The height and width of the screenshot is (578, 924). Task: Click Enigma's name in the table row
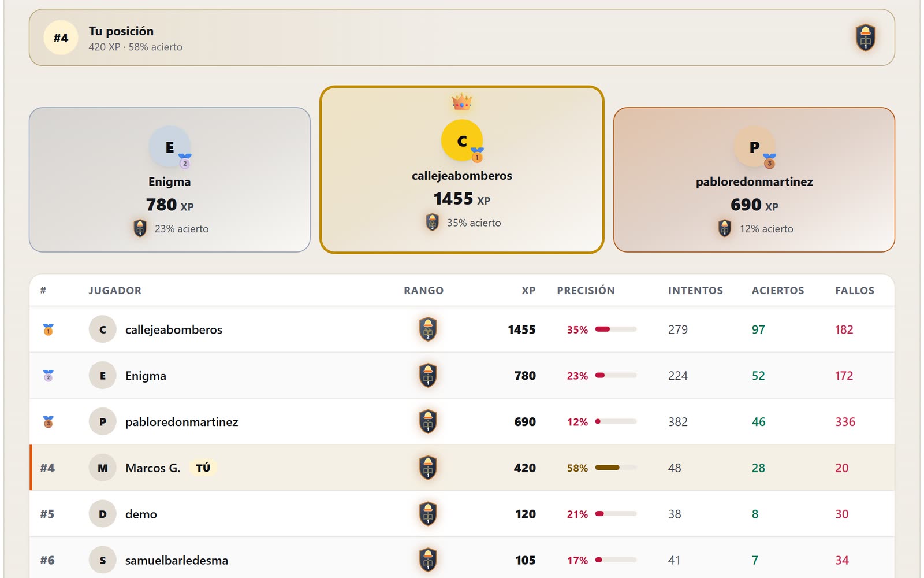[146, 376]
